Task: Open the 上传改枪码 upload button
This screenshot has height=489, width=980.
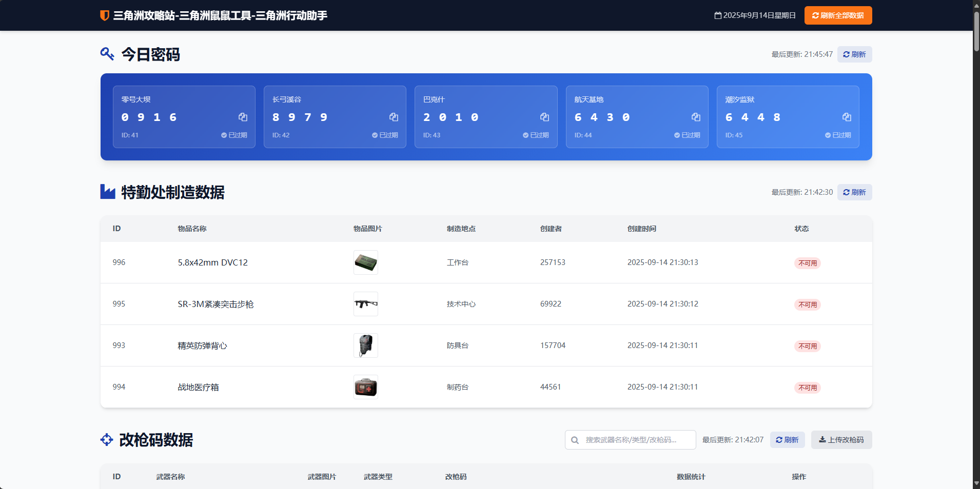Action: (x=841, y=440)
